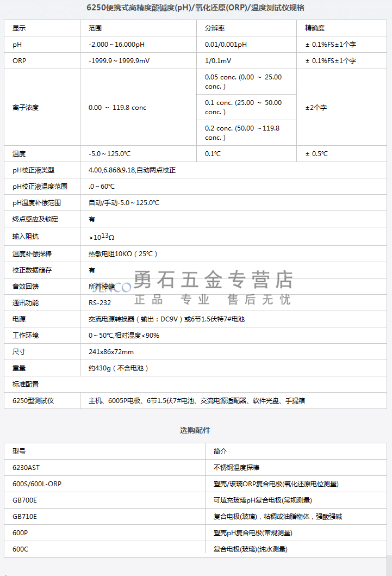Click the description '塑壳pH复合电极(常规测量)'

pyautogui.click(x=253, y=533)
